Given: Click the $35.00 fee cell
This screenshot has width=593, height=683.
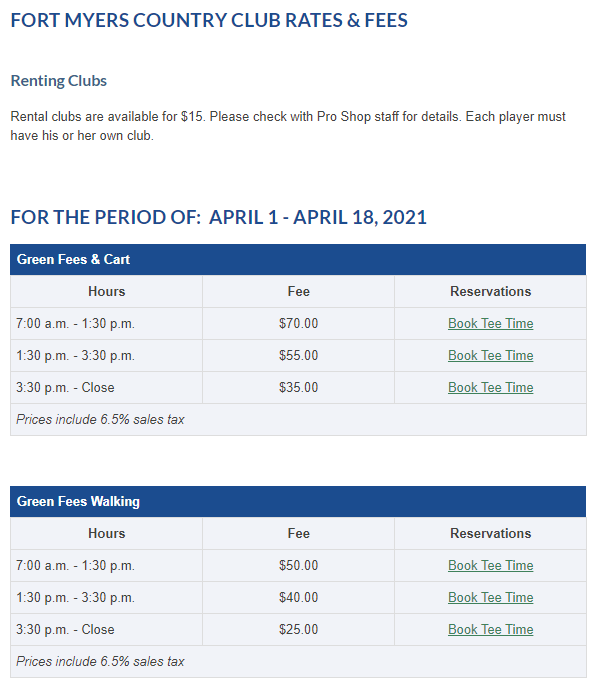Looking at the screenshot, I should [298, 388].
